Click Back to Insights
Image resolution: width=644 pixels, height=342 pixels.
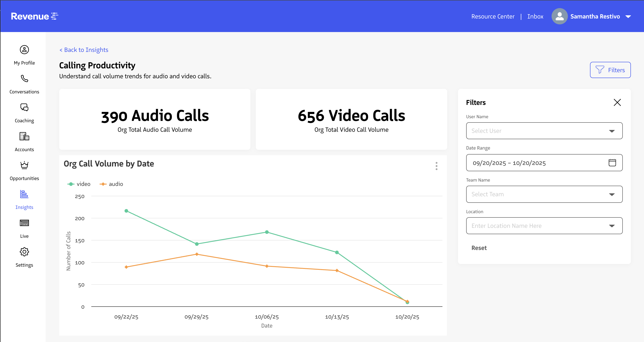pos(84,50)
